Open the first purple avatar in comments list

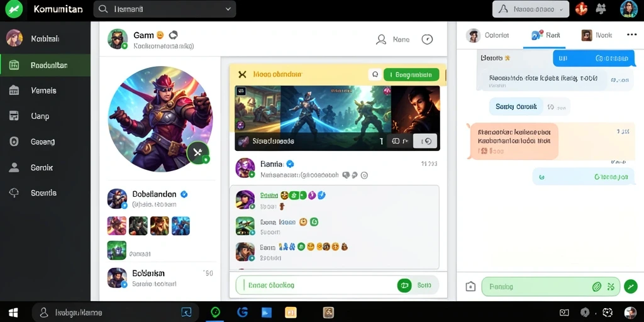click(x=245, y=199)
